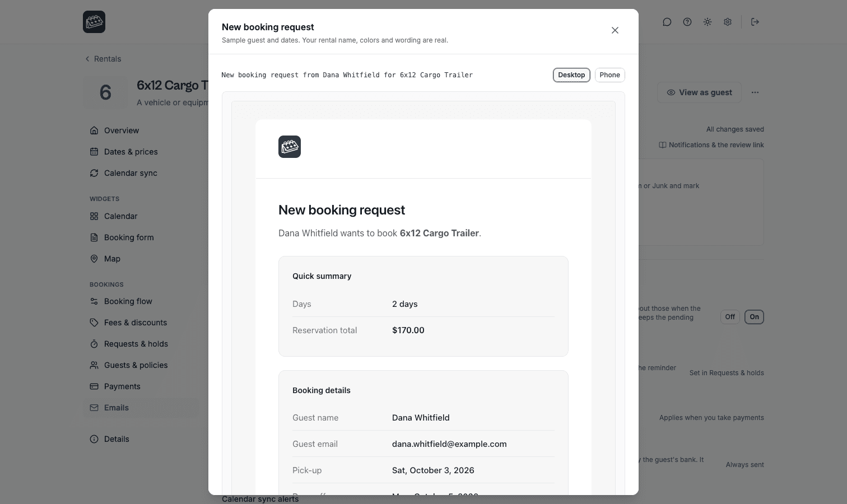Click the app logo in the top-left header

tap(94, 22)
